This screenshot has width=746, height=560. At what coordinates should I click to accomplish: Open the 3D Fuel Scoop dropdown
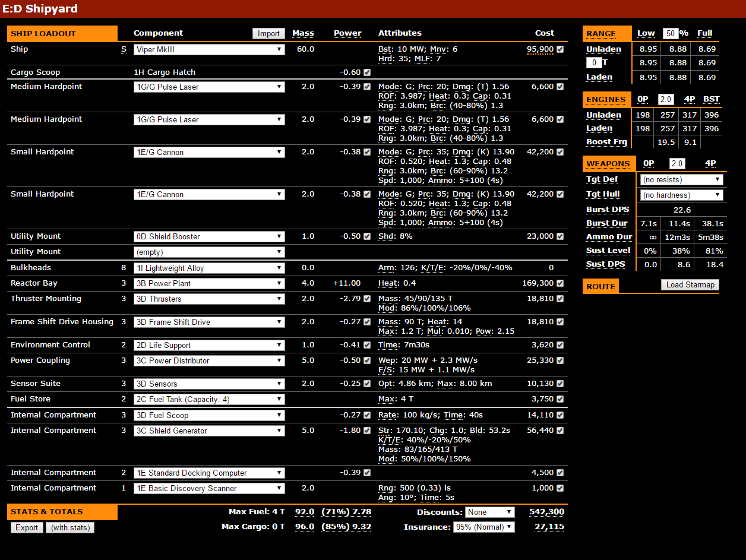click(x=209, y=416)
